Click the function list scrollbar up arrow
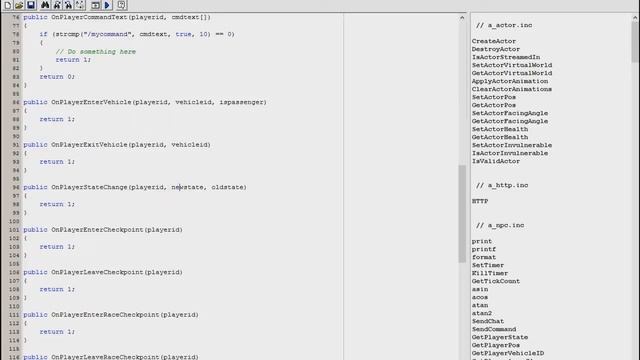This screenshot has width=640, height=360. point(635,18)
